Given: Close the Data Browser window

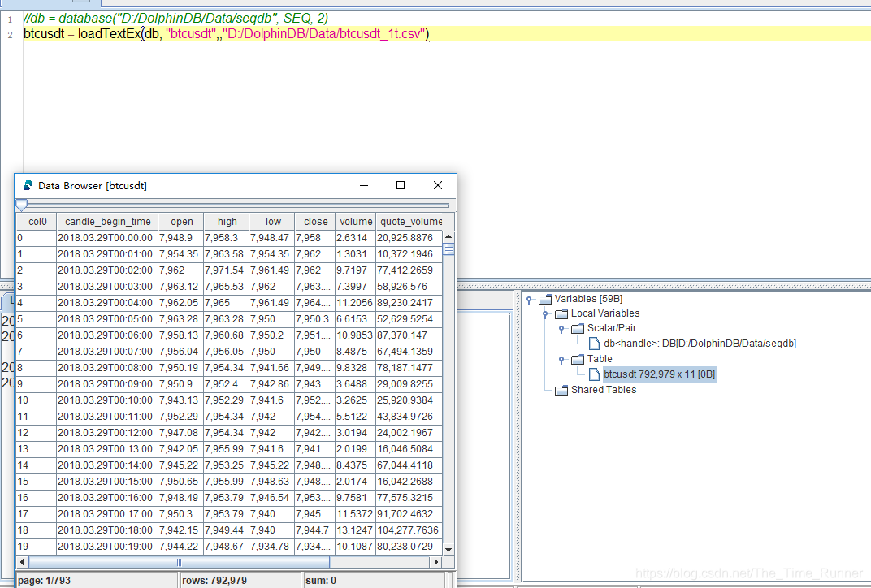Looking at the screenshot, I should coord(438,185).
